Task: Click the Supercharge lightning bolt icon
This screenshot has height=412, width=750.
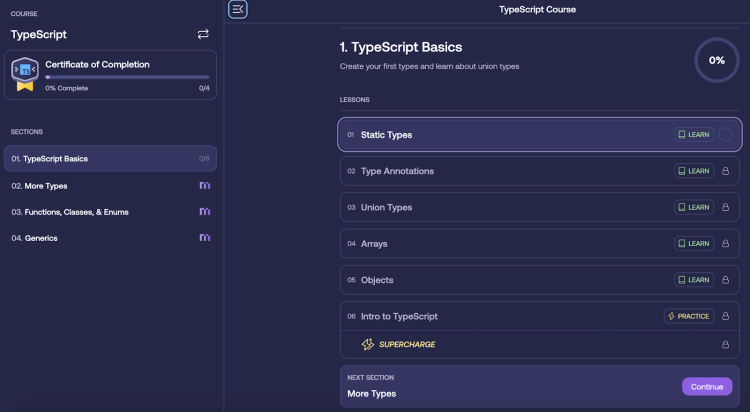Action: tap(368, 345)
